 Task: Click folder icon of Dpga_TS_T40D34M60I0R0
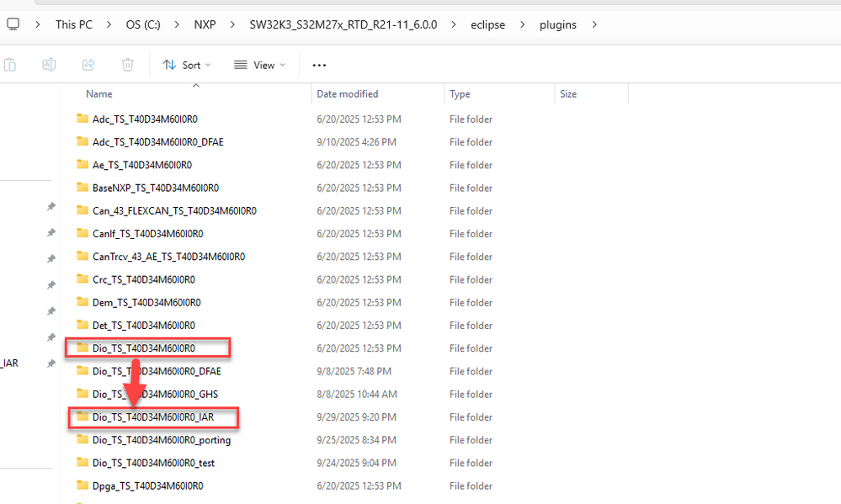click(82, 485)
